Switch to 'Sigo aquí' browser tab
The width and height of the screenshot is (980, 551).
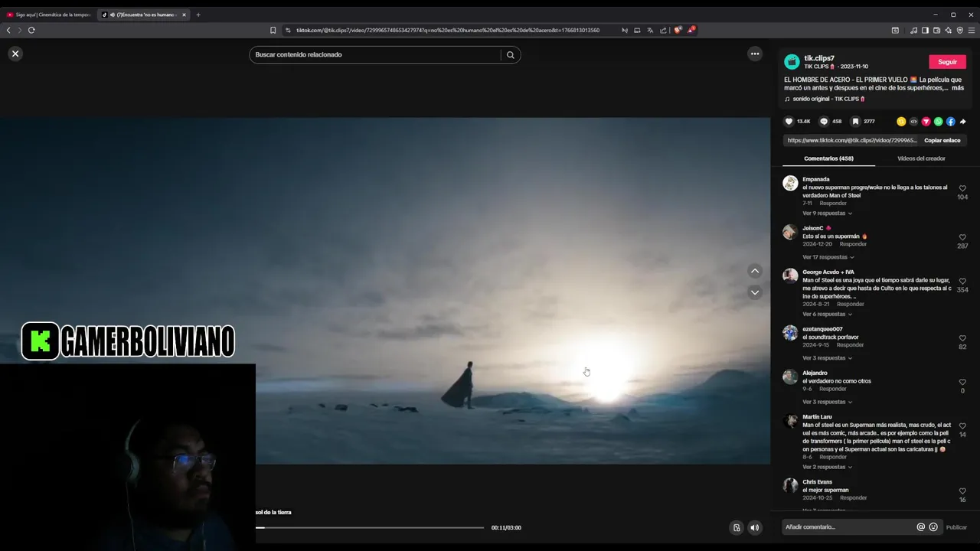50,15
